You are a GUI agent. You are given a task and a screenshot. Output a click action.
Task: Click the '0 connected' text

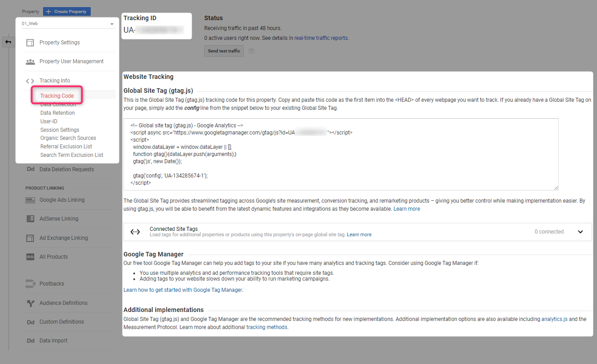click(549, 232)
